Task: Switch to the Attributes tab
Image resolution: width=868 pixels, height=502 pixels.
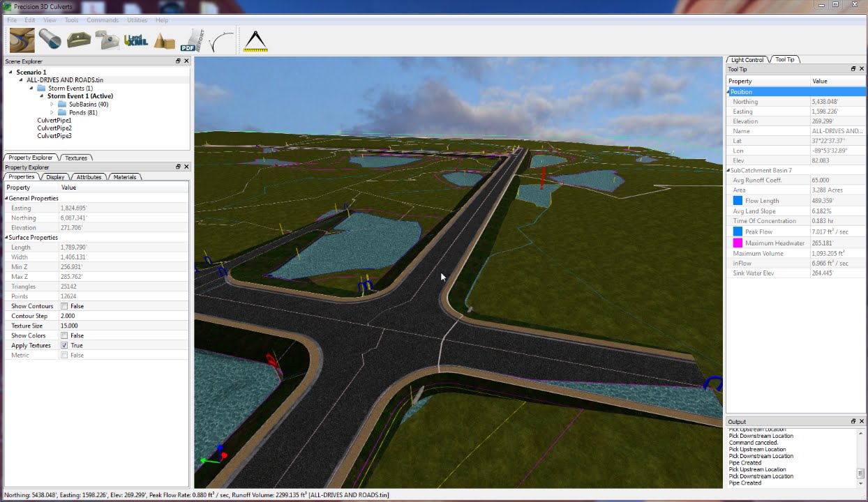Action: tap(89, 177)
